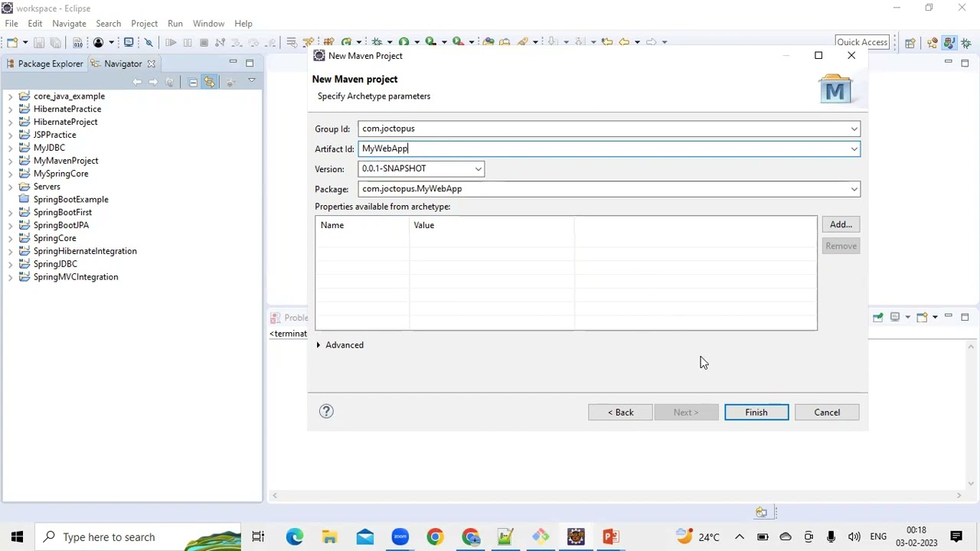The height and width of the screenshot is (551, 980).
Task: Open Google Chrome from the taskbar
Action: tap(435, 536)
